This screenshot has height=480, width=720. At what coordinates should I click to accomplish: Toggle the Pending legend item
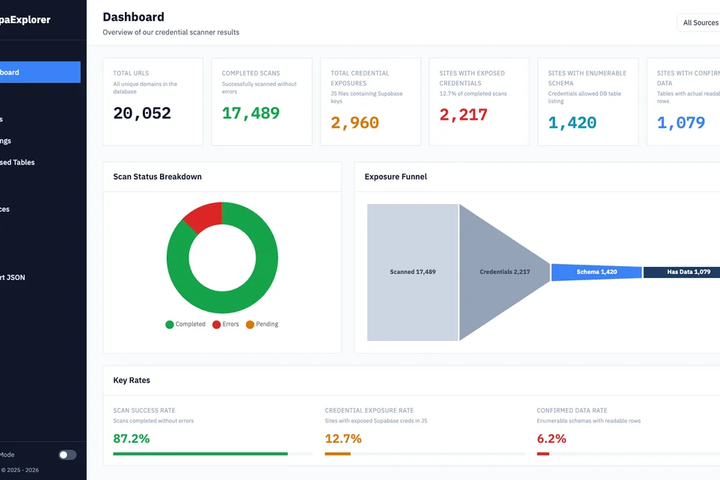262,324
